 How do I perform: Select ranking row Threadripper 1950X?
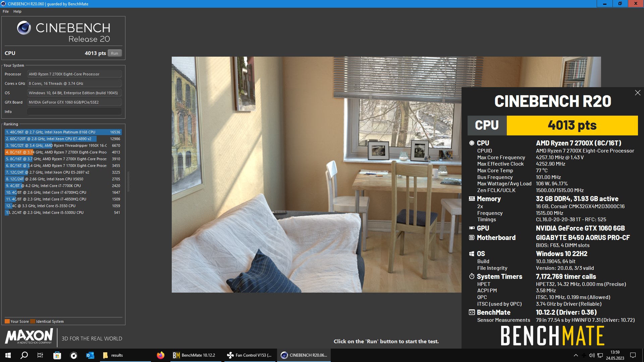tap(63, 145)
